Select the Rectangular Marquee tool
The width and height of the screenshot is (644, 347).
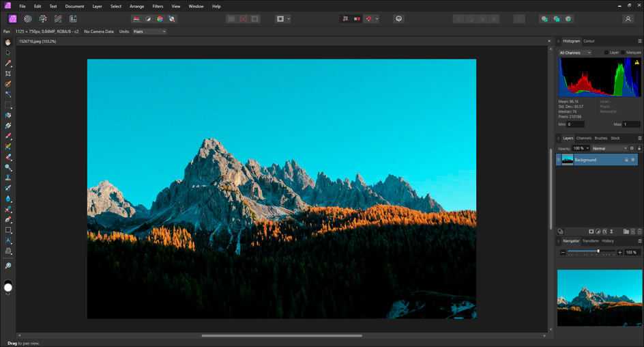[x=8, y=105]
